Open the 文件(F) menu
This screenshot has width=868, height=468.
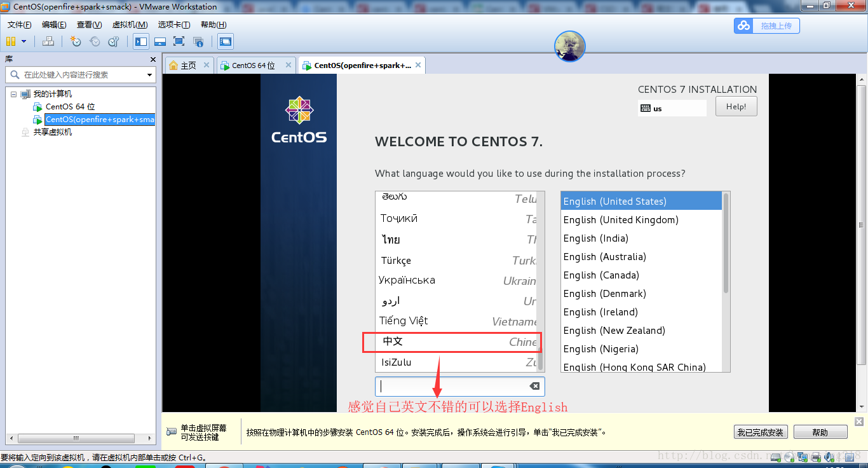click(20, 25)
